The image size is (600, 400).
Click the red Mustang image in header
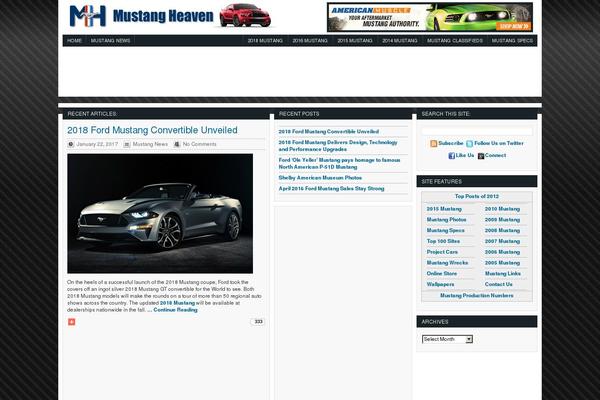245,15
